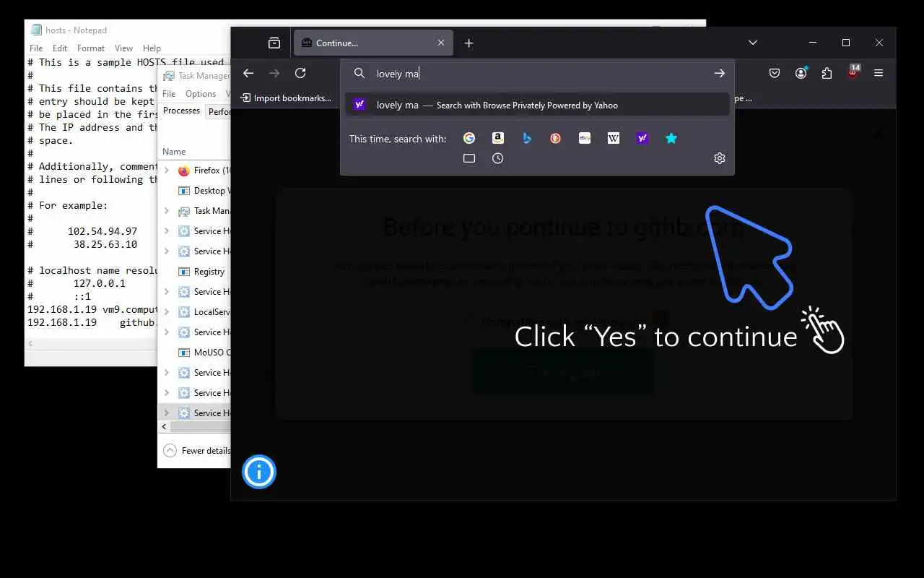Open the Extensions puzzle icon
This screenshot has height=578, width=924.
click(x=827, y=73)
